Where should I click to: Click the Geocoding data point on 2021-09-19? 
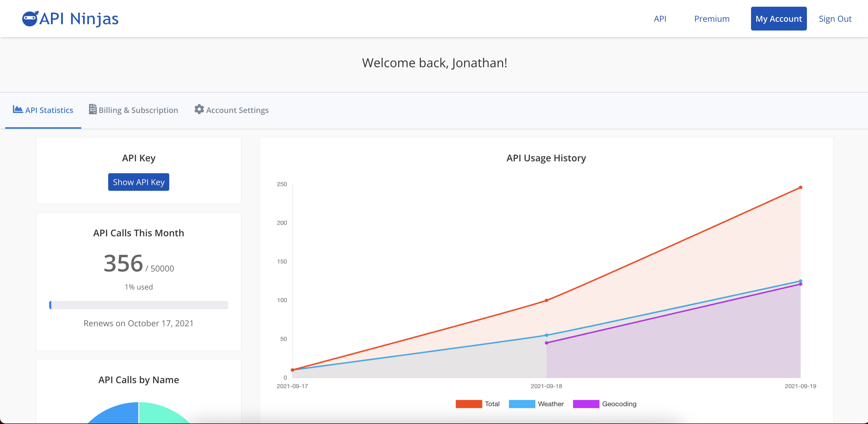pyautogui.click(x=801, y=284)
